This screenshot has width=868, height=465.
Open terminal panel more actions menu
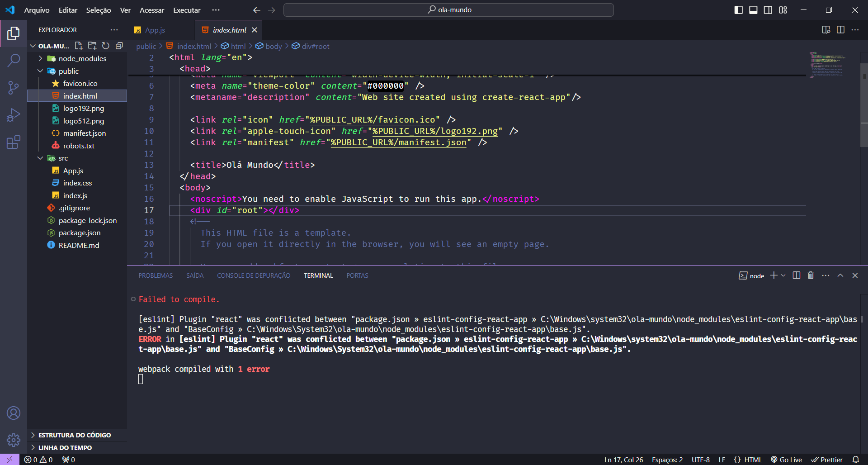tap(826, 275)
